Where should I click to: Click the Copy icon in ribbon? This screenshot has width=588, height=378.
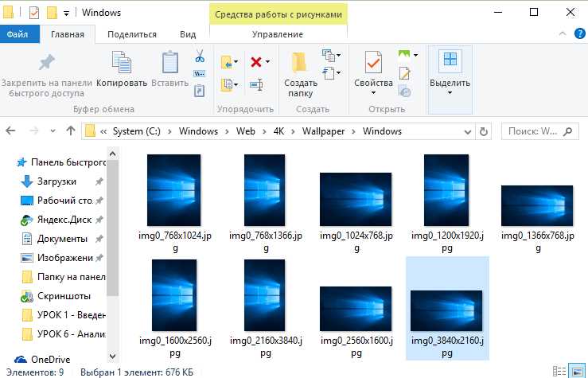[122, 62]
